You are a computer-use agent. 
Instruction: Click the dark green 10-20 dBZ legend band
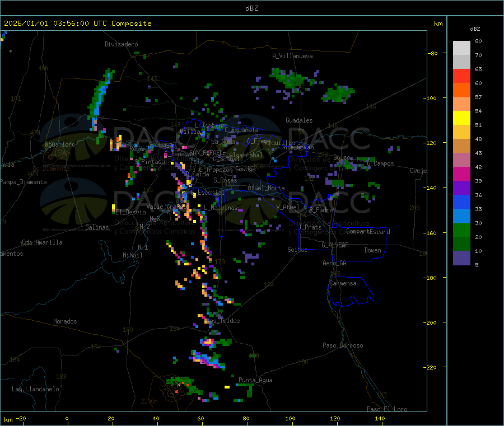point(461,244)
